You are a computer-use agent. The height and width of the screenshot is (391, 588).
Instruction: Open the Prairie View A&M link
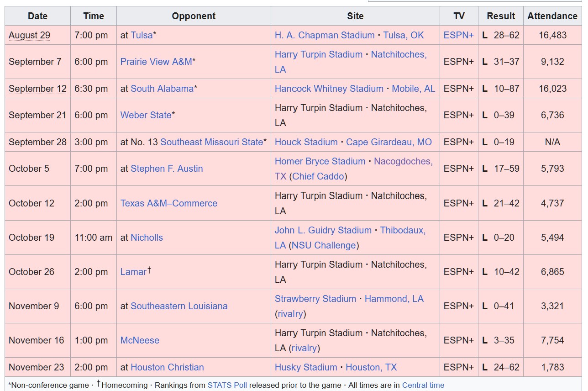156,62
